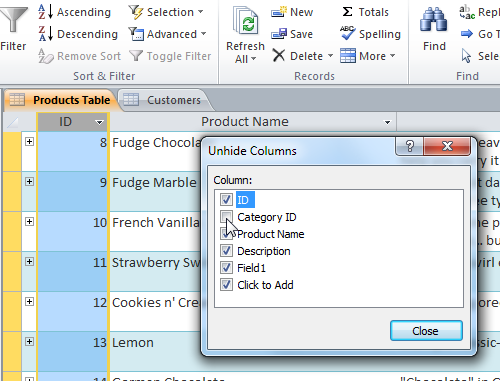The height and width of the screenshot is (381, 500).
Task: Uncheck the Description column checkbox
Action: 226,251
